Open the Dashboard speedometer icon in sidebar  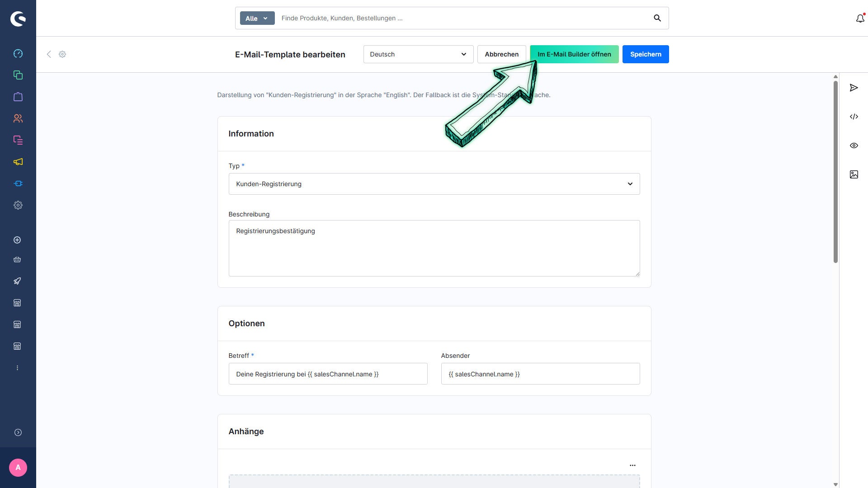(x=18, y=53)
